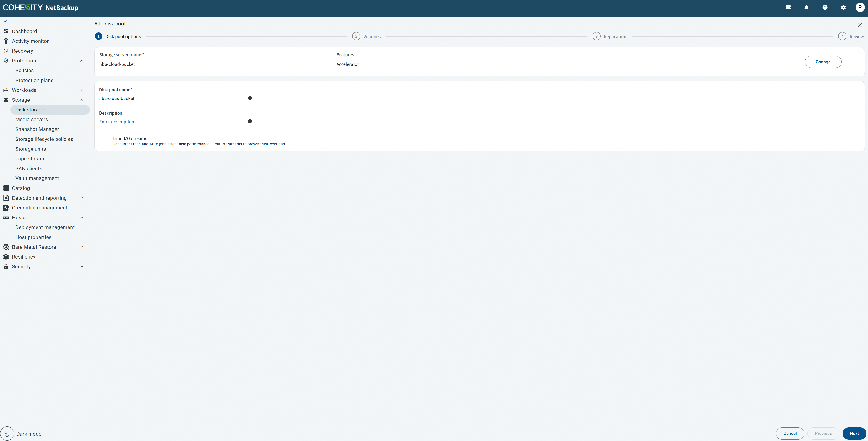Click the Activity monitor figure icon
This screenshot has height=441, width=868.
(x=6, y=41)
